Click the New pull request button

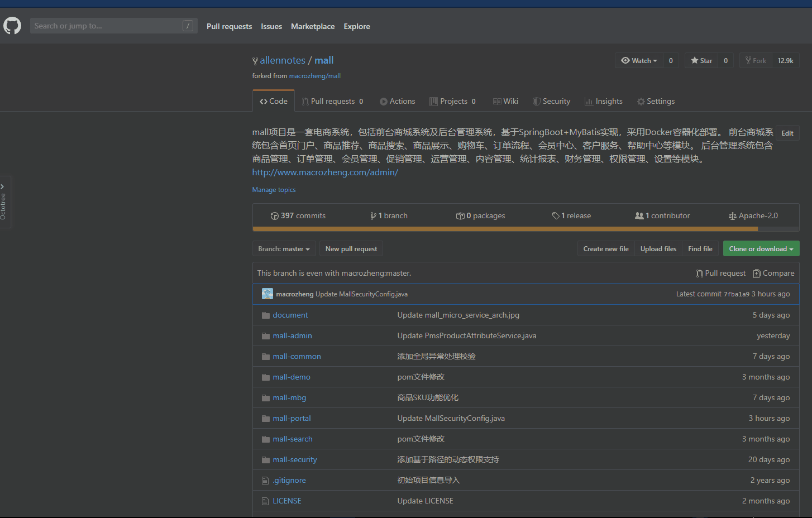[x=351, y=249]
